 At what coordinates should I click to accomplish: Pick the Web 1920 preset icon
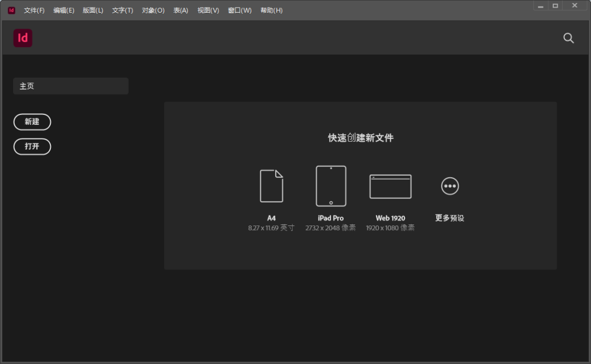[x=390, y=186]
